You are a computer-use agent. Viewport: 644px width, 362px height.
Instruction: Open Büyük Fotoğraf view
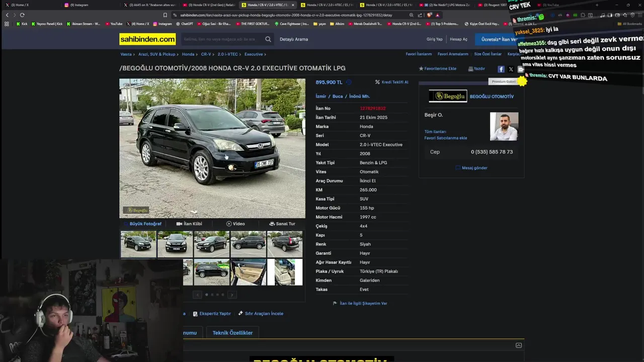(142, 224)
